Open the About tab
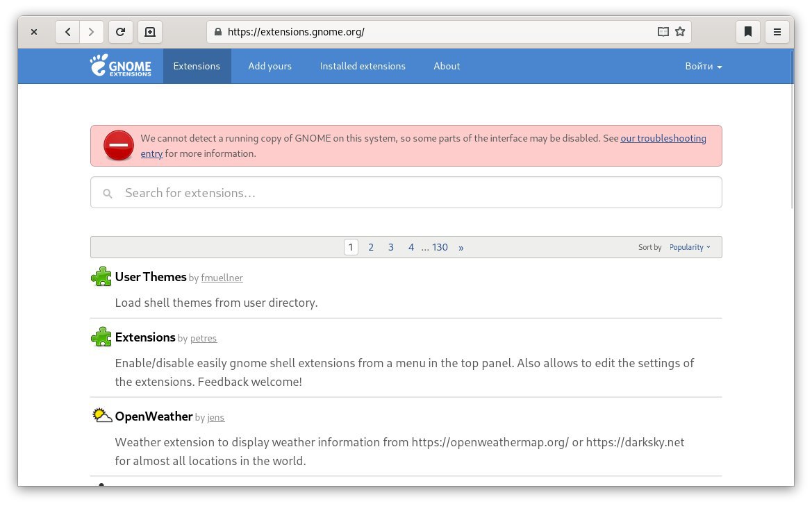Image resolution: width=812 pixels, height=506 pixels. (x=447, y=66)
